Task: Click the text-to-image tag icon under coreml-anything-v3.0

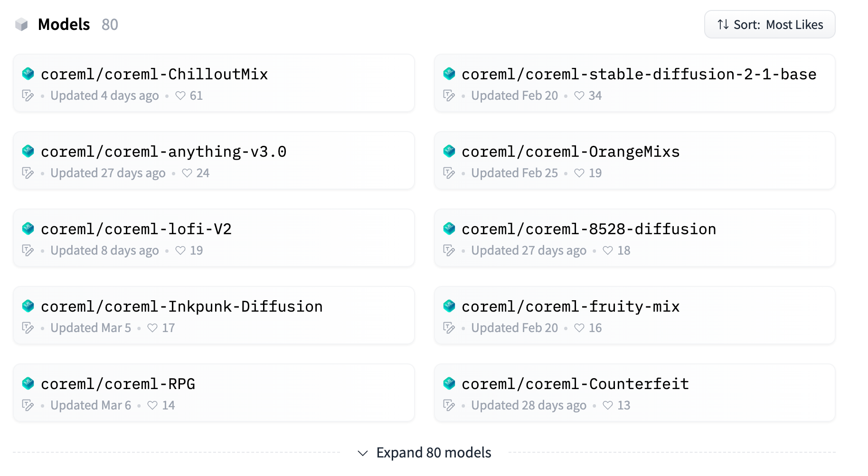Action: coord(28,173)
